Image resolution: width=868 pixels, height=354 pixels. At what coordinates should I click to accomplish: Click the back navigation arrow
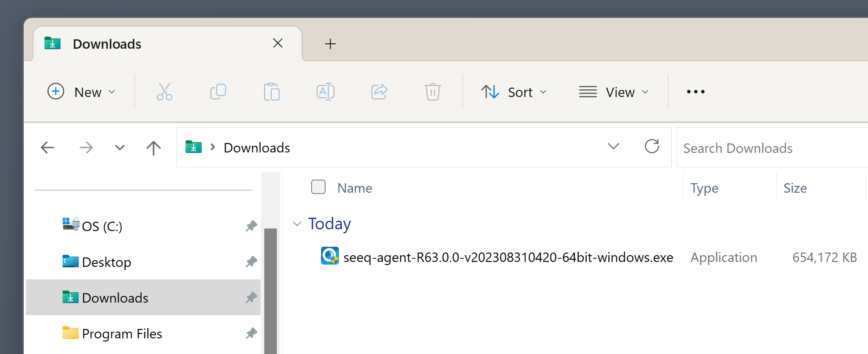47,147
